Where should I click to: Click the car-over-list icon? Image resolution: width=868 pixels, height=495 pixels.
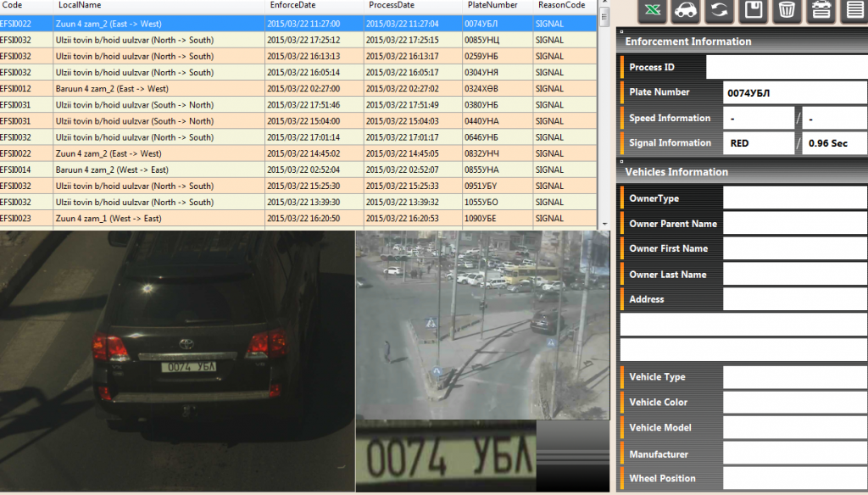coord(821,10)
